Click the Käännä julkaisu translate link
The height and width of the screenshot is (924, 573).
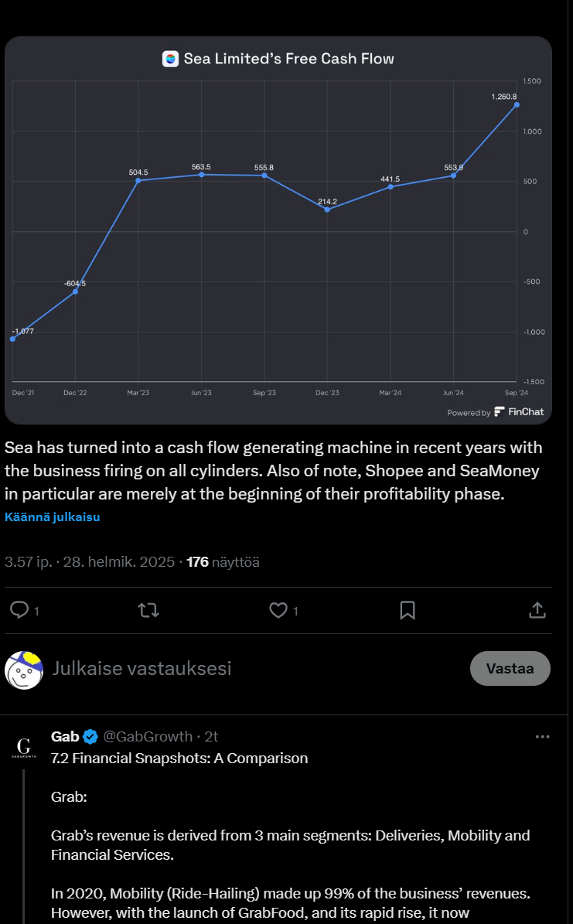(52, 517)
